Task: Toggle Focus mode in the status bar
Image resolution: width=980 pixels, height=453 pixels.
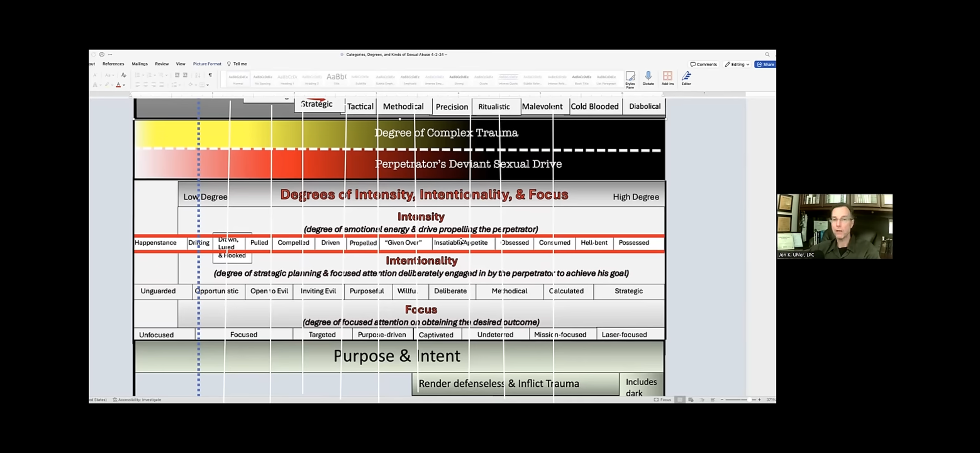Action: coord(662,400)
